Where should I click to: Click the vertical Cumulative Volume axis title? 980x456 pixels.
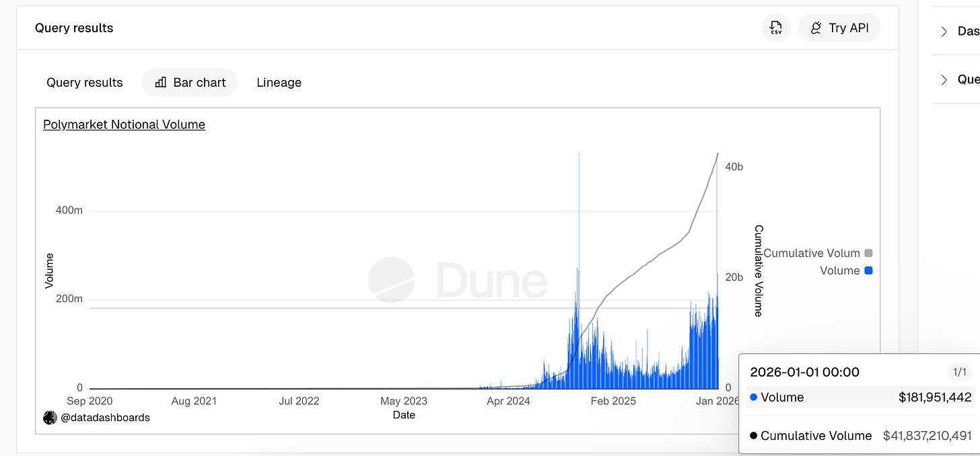tap(759, 270)
